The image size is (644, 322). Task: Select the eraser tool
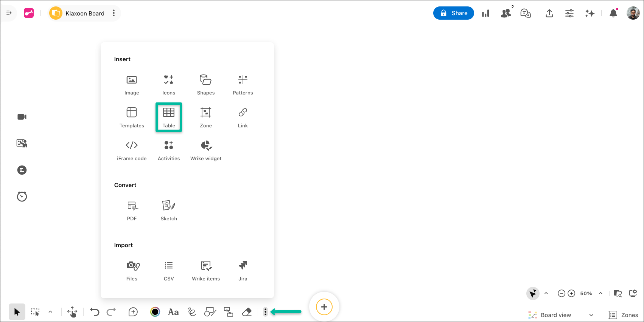point(247,312)
